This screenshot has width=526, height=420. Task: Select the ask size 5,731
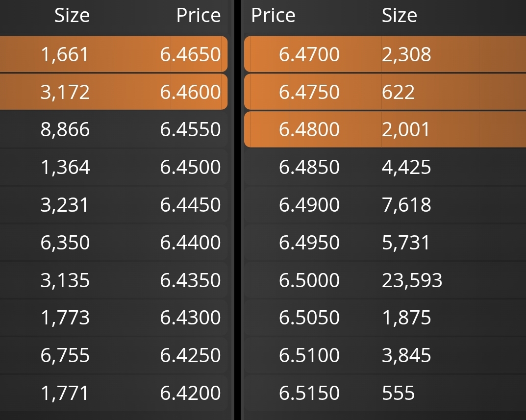click(x=406, y=243)
